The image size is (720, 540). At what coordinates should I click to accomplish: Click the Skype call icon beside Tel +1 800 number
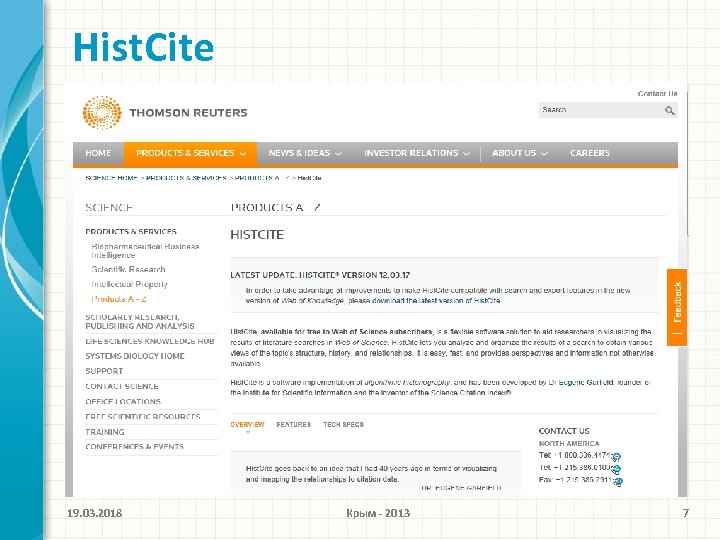[616, 457]
